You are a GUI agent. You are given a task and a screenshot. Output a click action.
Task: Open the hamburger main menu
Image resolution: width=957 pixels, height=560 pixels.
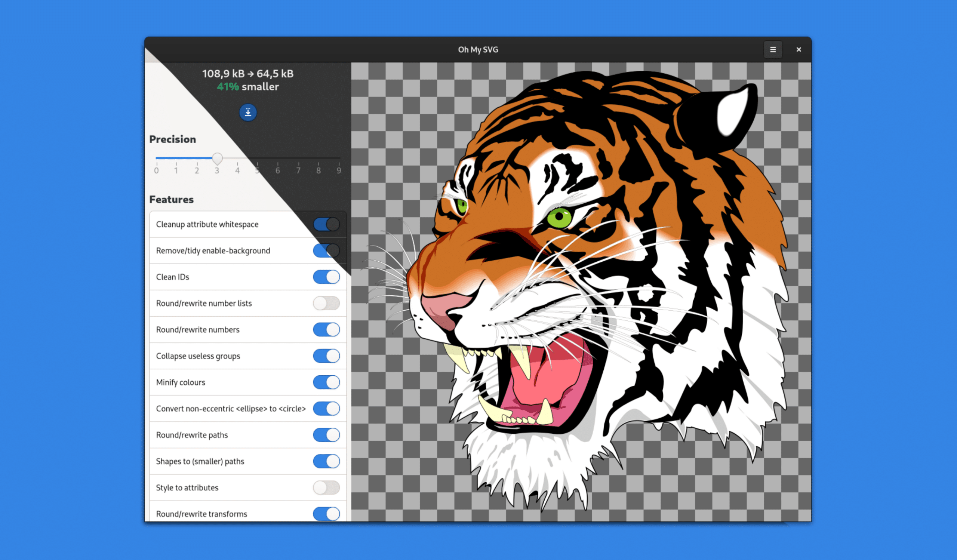point(772,50)
